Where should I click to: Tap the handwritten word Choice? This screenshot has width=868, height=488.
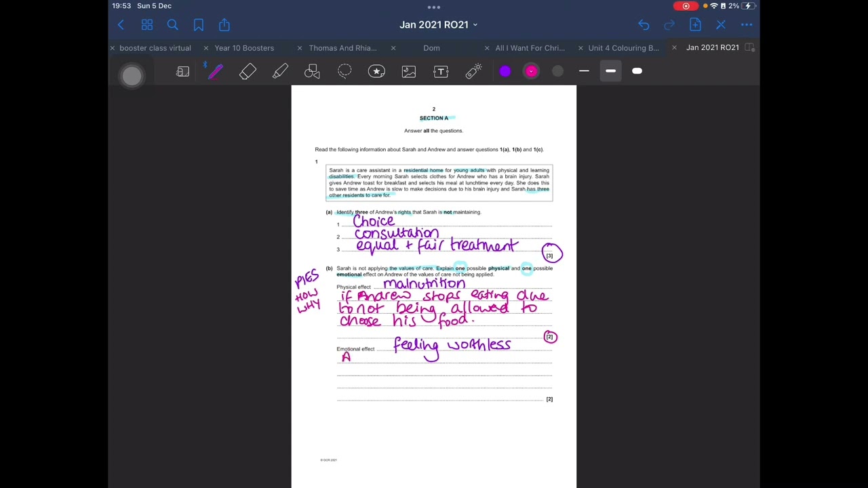(374, 221)
